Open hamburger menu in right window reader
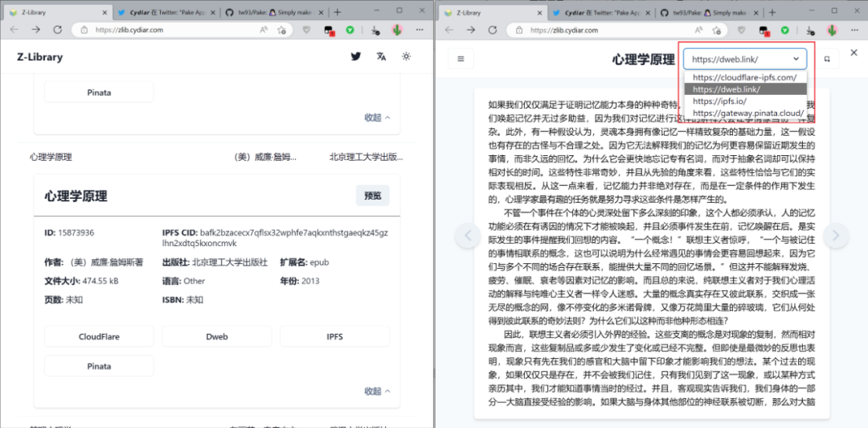Image resolution: width=868 pixels, height=428 pixels. click(x=461, y=59)
